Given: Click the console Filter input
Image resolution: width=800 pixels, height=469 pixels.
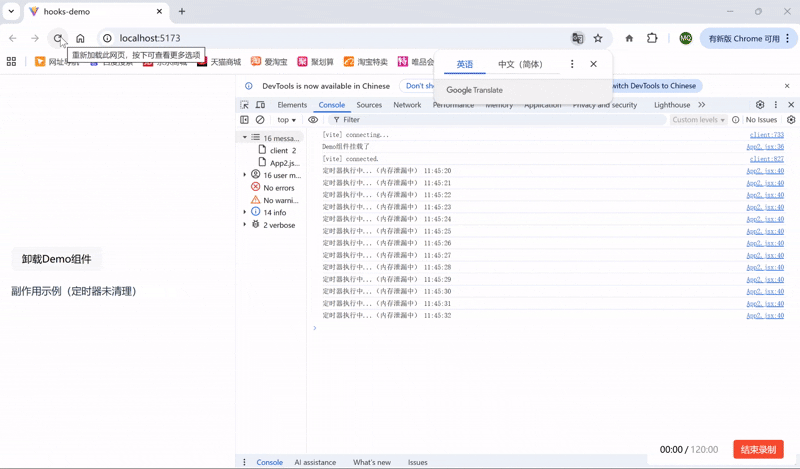Looking at the screenshot, I should pyautogui.click(x=497, y=119).
